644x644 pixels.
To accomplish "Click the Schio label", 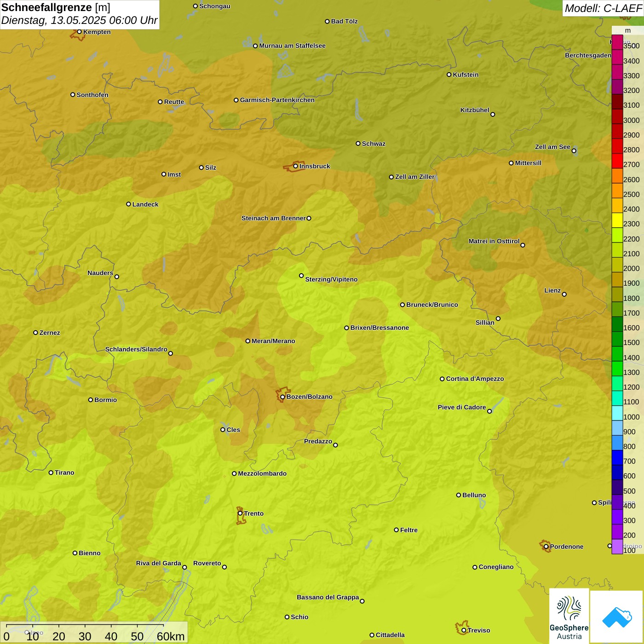I will tap(299, 617).
